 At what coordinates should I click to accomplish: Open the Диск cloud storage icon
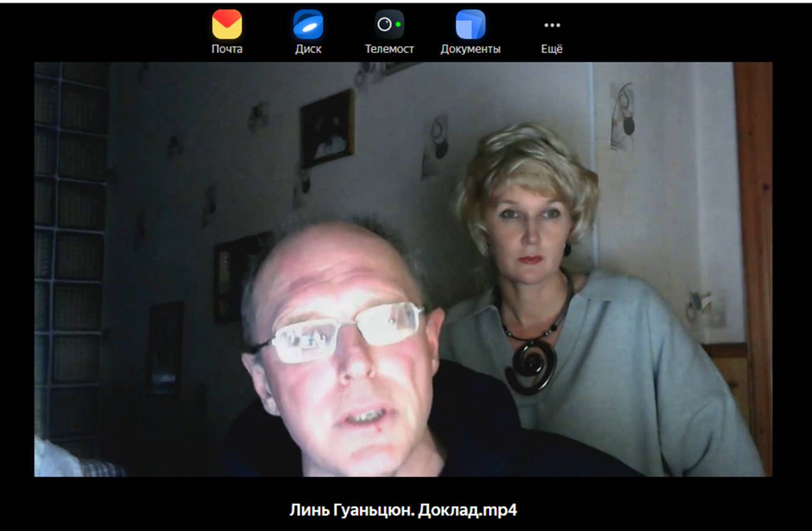point(308,25)
